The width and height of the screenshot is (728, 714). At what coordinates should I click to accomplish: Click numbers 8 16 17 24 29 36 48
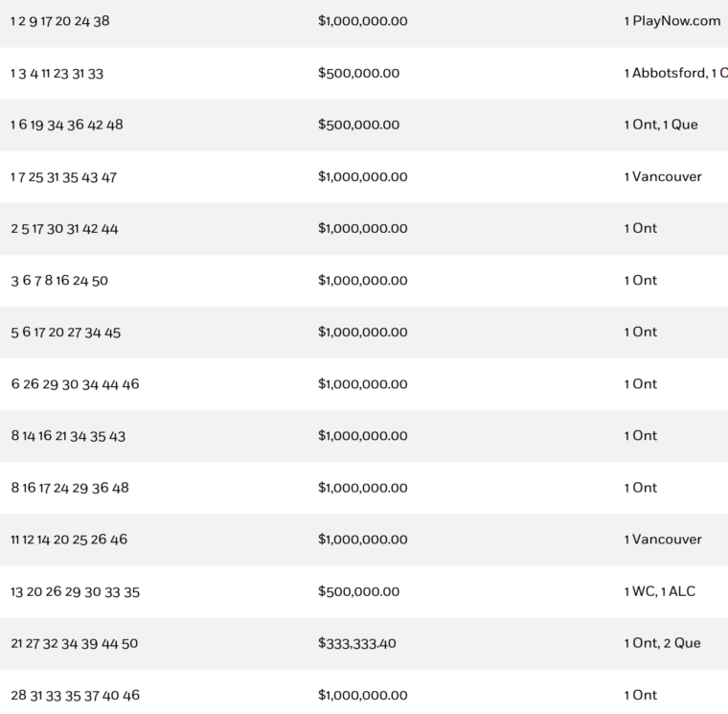(70, 488)
